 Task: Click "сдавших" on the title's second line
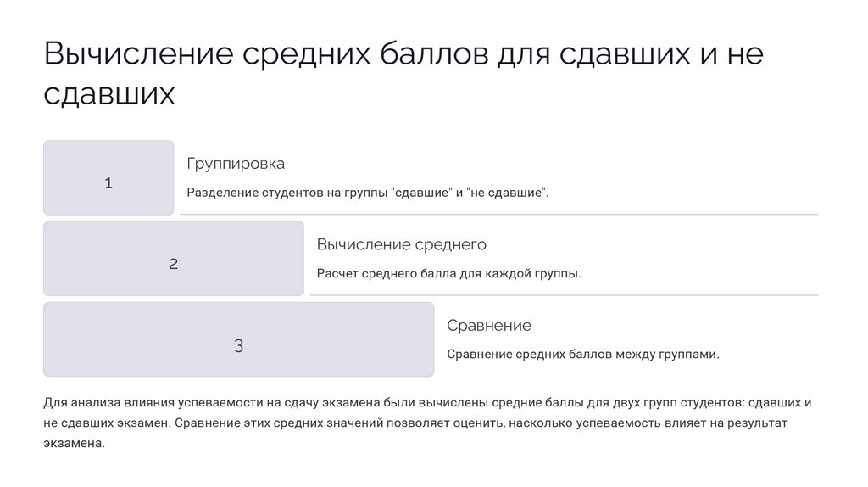tap(109, 93)
